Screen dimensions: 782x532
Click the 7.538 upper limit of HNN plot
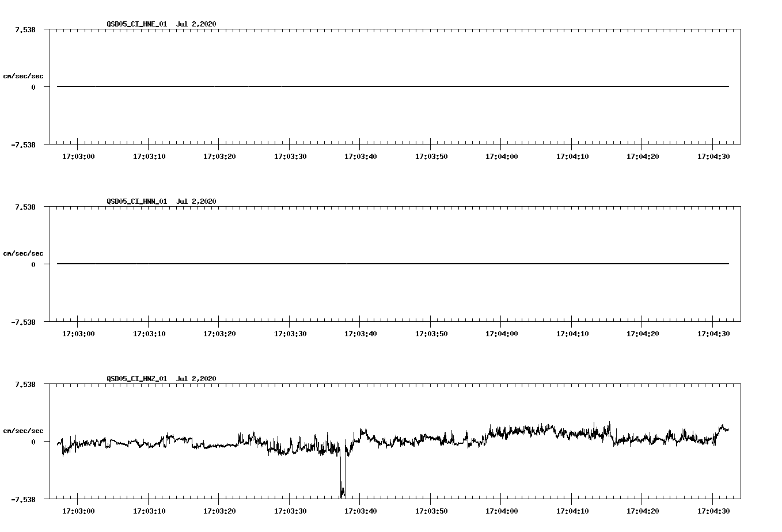pos(25,207)
